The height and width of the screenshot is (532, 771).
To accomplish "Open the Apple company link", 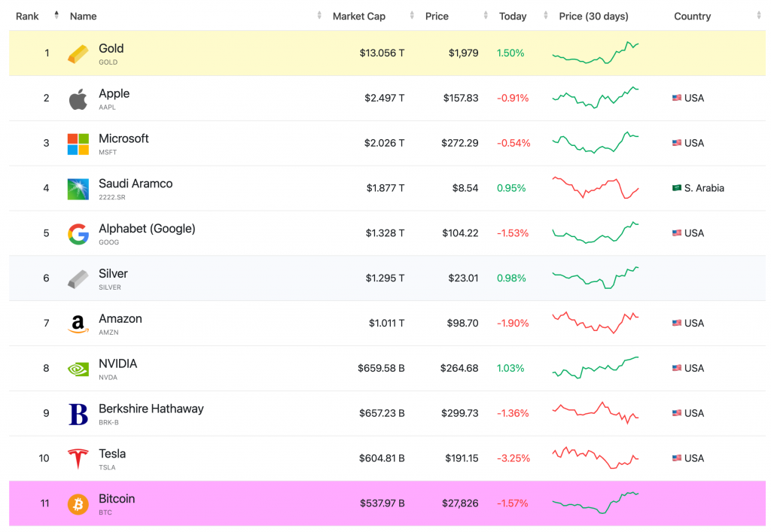I will tap(114, 94).
